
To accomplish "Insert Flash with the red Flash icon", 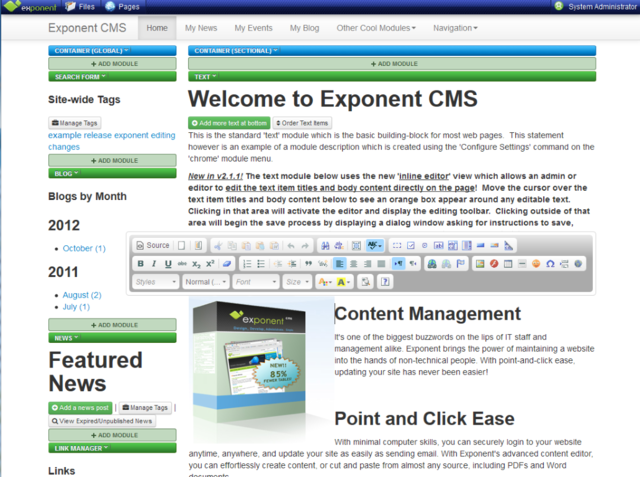I will (494, 264).
